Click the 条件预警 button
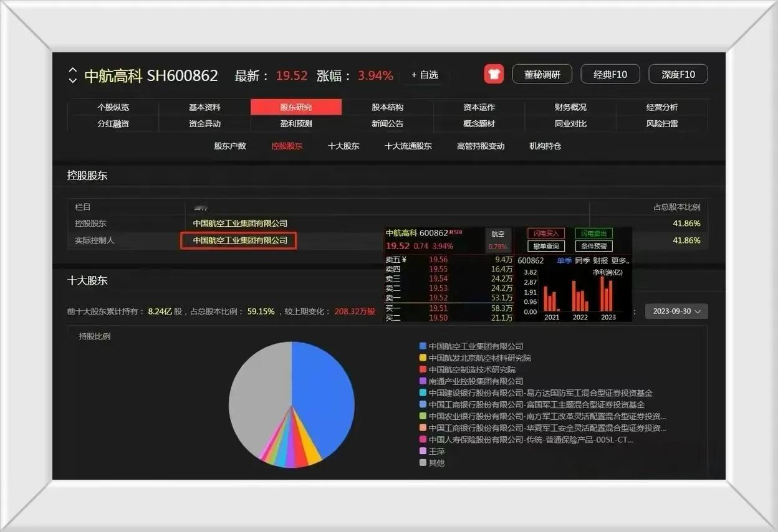Screen dimensions: 778x532 tap(593, 246)
